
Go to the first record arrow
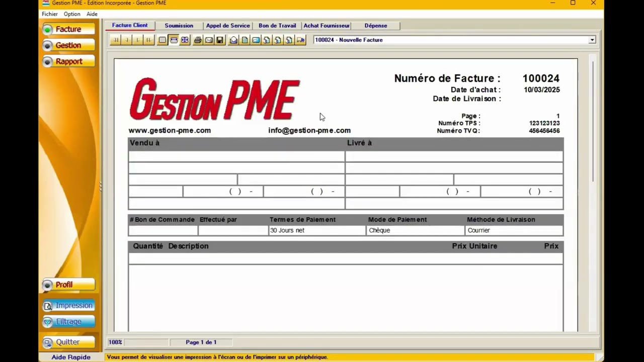point(116,40)
